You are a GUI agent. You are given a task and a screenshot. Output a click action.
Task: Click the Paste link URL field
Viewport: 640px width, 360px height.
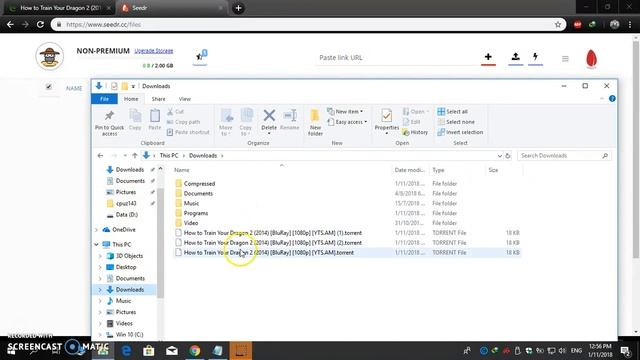point(397,58)
